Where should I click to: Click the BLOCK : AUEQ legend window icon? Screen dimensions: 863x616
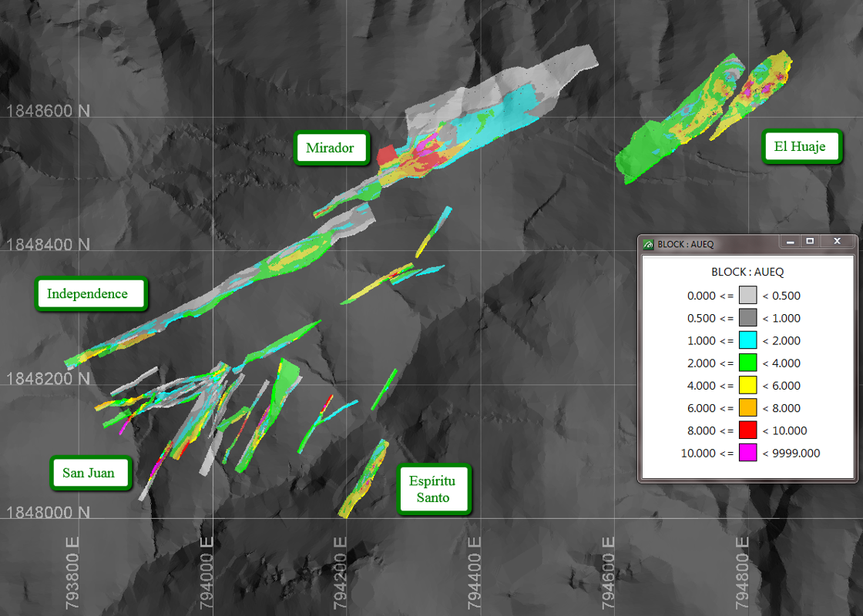tap(649, 244)
